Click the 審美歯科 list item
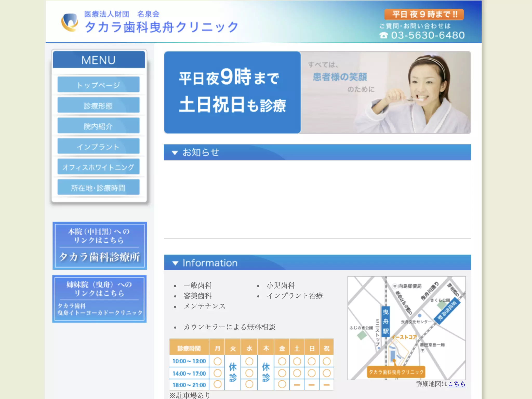The width and height of the screenshot is (532, 399). coord(198,296)
